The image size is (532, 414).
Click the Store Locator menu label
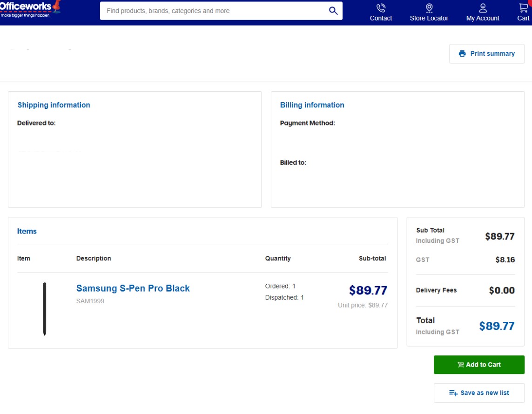point(429,18)
